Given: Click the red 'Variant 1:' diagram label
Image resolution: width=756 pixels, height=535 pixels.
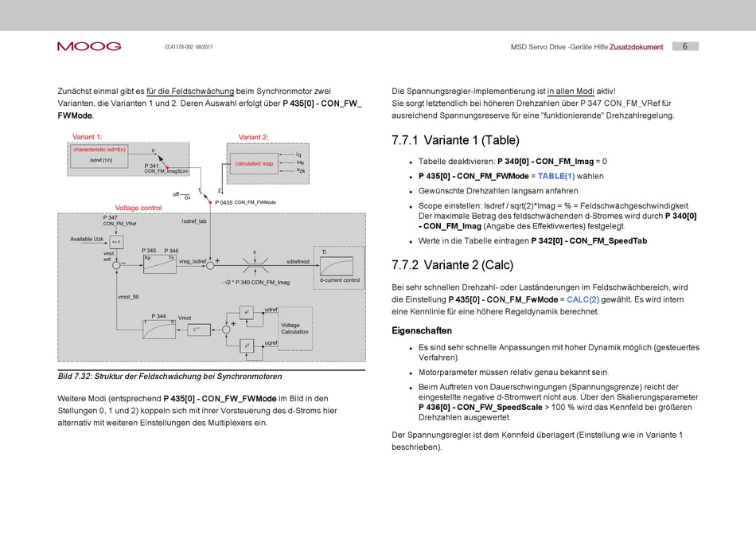Looking at the screenshot, I should click(88, 137).
